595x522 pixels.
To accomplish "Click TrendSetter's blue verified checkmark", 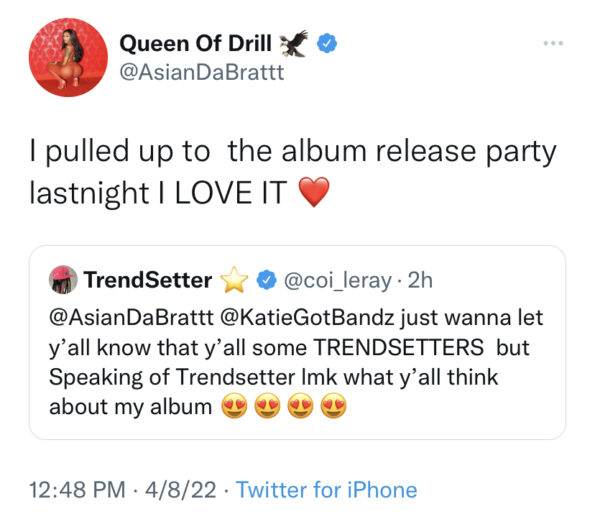I will [x=267, y=280].
